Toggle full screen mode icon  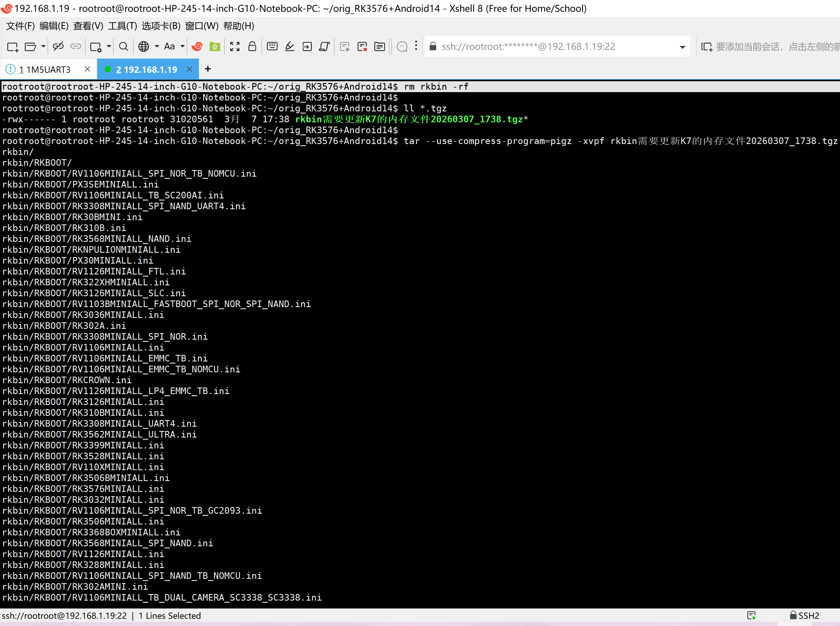[x=235, y=47]
